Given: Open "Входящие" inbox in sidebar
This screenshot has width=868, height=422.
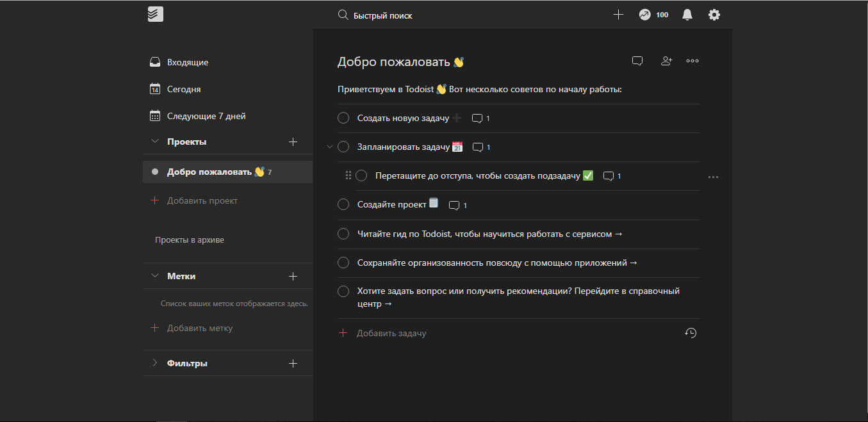Looking at the screenshot, I should point(187,62).
